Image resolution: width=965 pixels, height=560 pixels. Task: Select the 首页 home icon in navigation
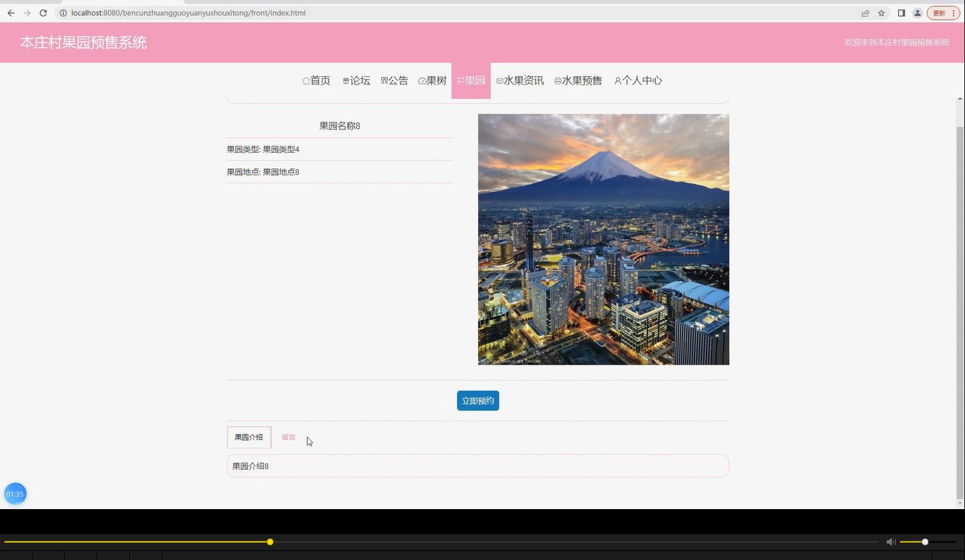(x=306, y=80)
